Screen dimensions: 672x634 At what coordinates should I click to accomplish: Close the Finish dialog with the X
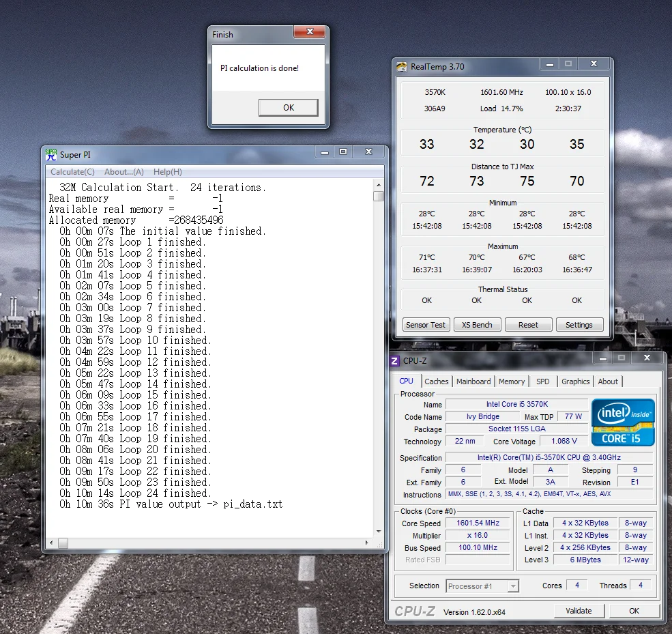[x=310, y=31]
